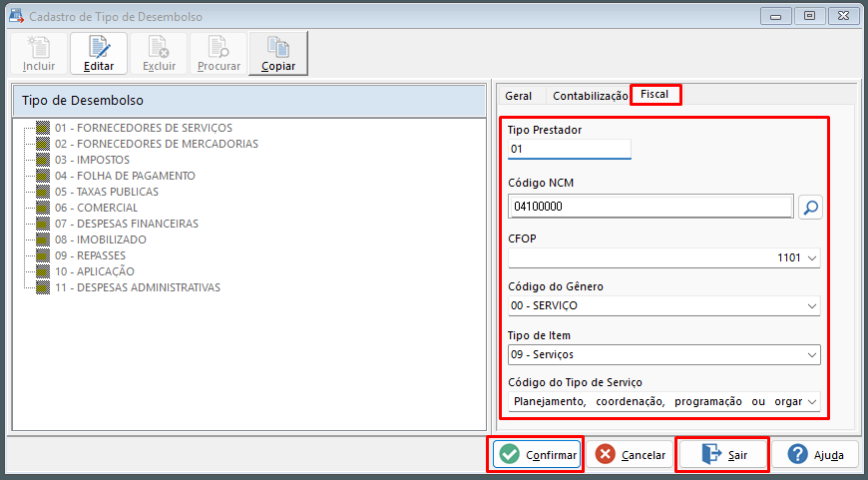Viewport: 868px width, 480px height.
Task: Click the NCM lookup magnifier icon
Action: (x=810, y=207)
